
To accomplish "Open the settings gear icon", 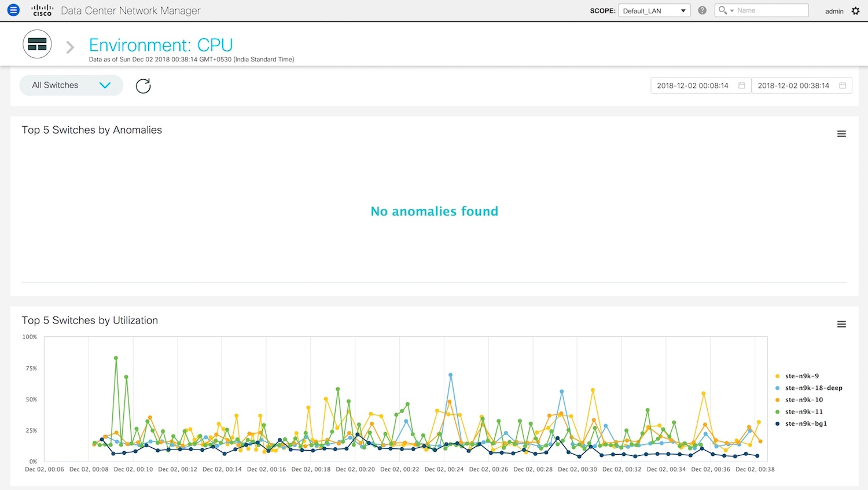I will point(856,10).
